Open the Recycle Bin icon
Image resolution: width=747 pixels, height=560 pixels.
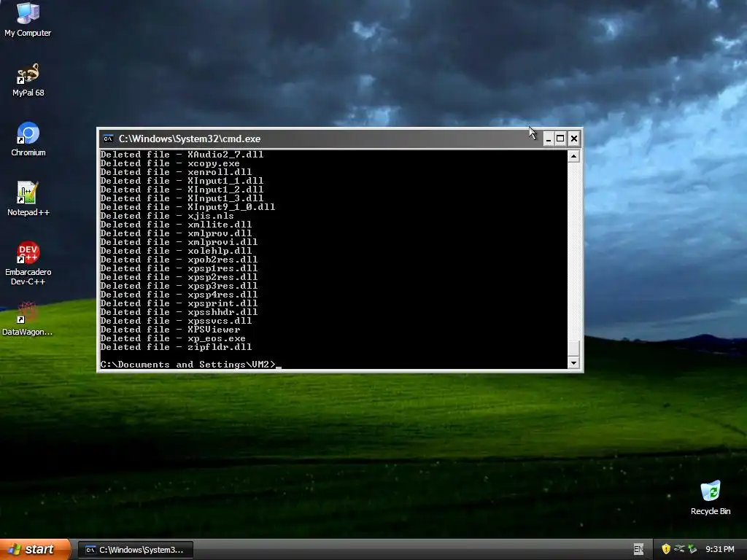[711, 497]
